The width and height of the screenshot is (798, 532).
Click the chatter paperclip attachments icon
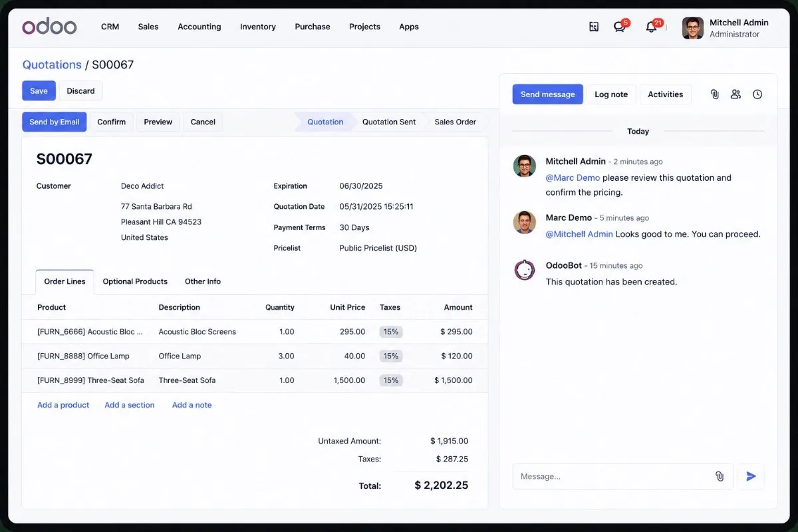tap(715, 94)
